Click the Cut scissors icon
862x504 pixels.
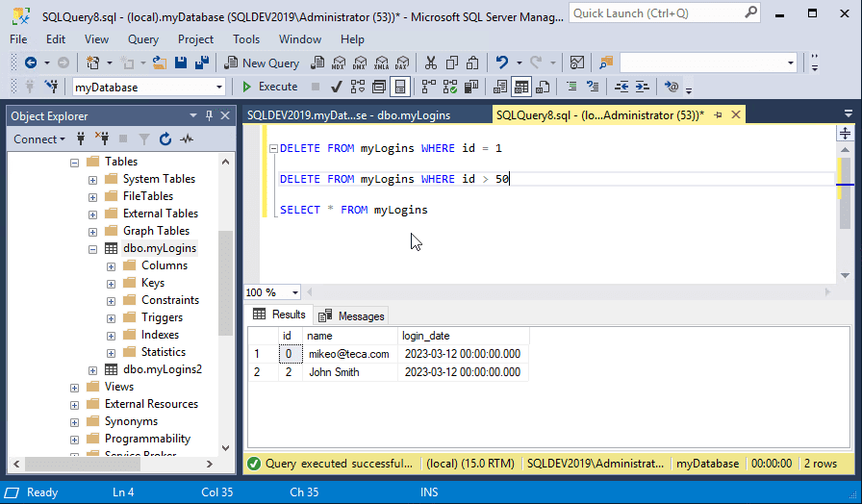(x=430, y=63)
